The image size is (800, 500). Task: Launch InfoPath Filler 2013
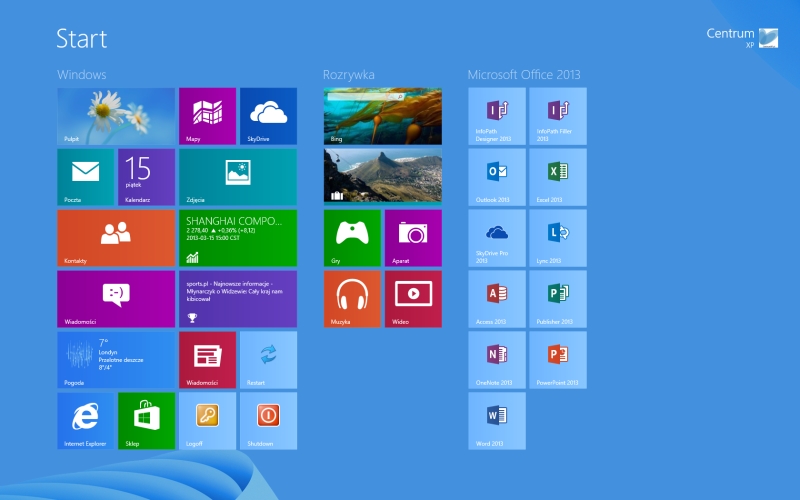click(558, 116)
